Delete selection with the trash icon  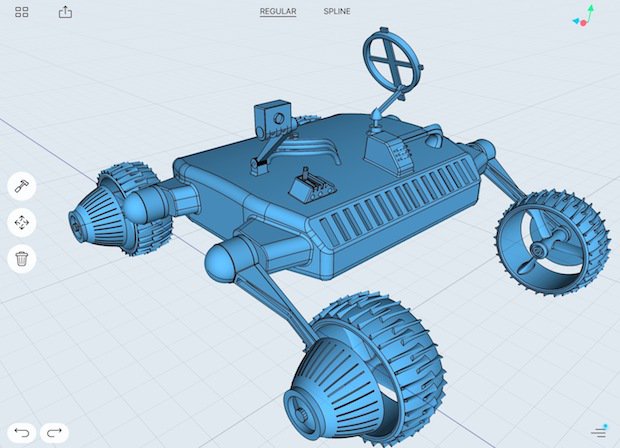pos(22,259)
